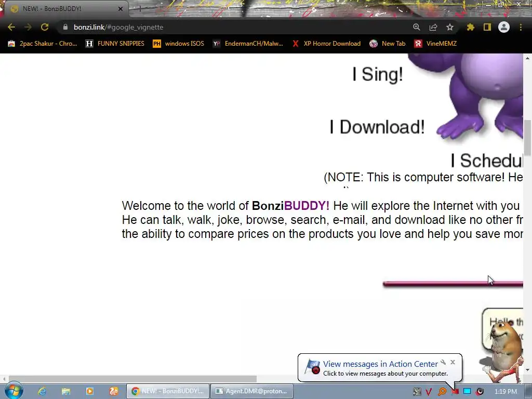Share this page using the share icon
The width and height of the screenshot is (532, 399).
433,27
